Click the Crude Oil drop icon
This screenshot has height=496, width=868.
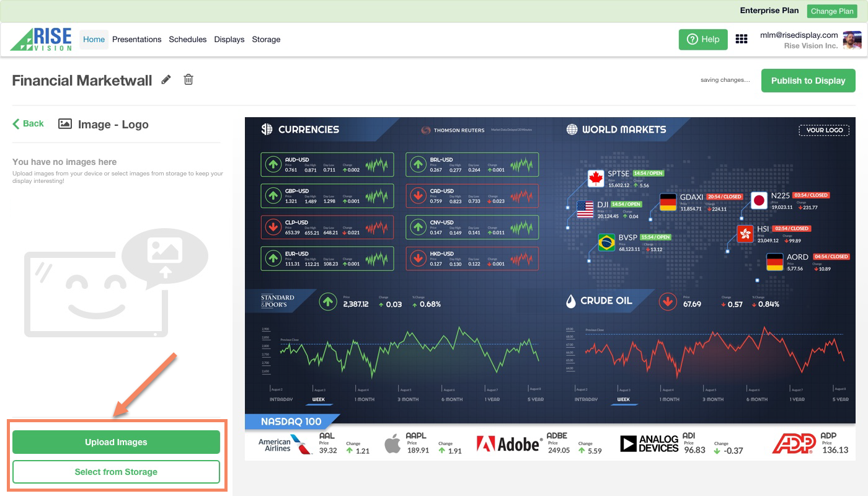571,301
